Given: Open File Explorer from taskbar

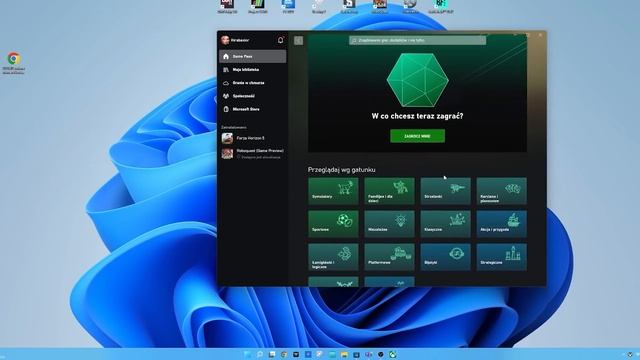Looking at the screenshot, I should click(x=344, y=354).
